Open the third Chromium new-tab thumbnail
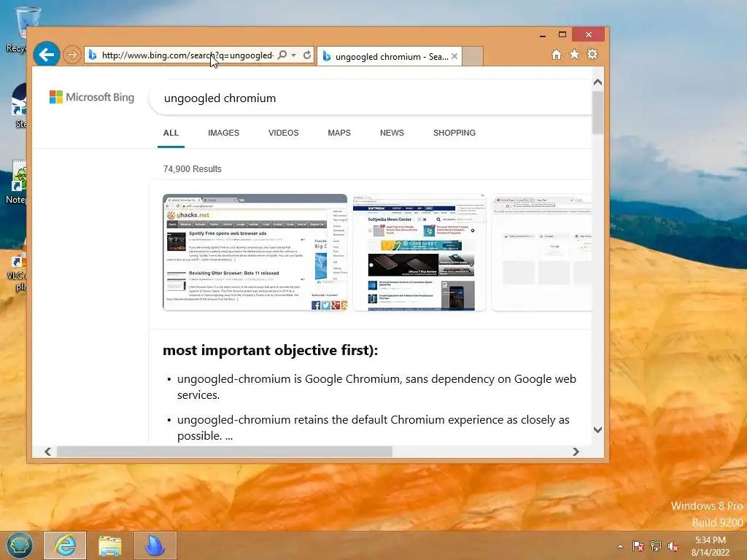Viewport: 747px width, 560px height. [x=542, y=252]
